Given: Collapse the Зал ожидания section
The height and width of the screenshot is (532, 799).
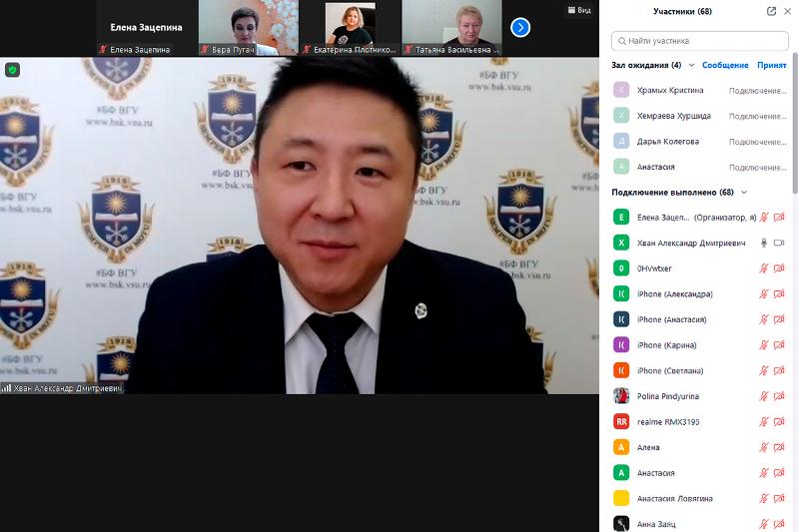Looking at the screenshot, I should (691, 65).
